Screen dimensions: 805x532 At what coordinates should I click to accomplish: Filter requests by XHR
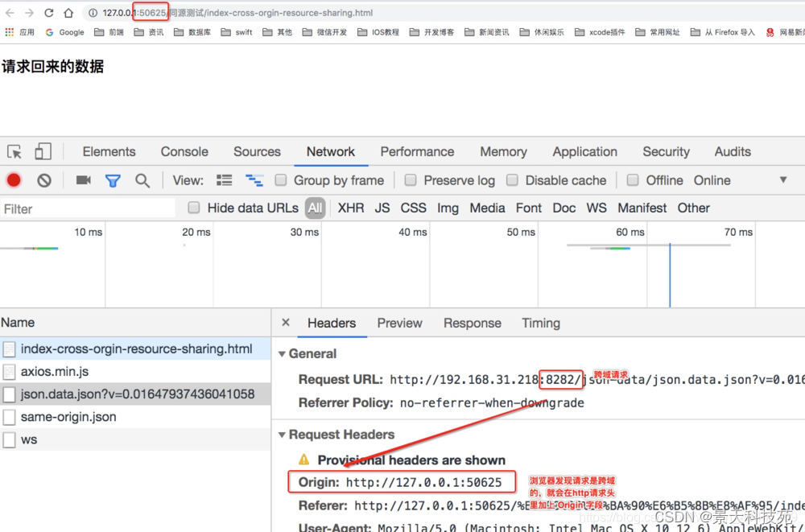pos(351,208)
